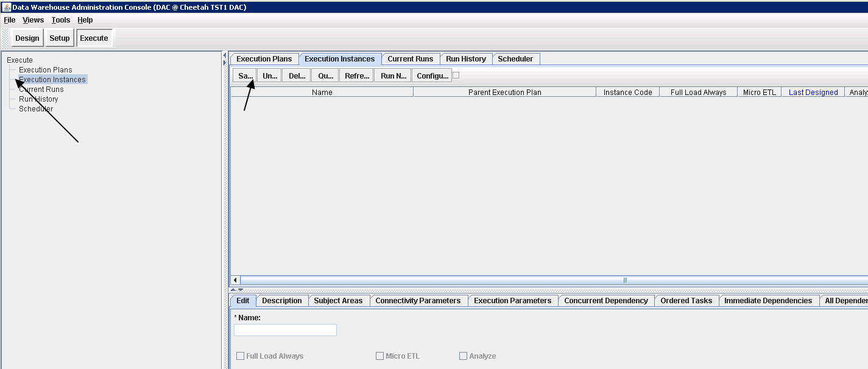Open the Views menu
Viewport: 868px width, 369px height.
point(33,19)
